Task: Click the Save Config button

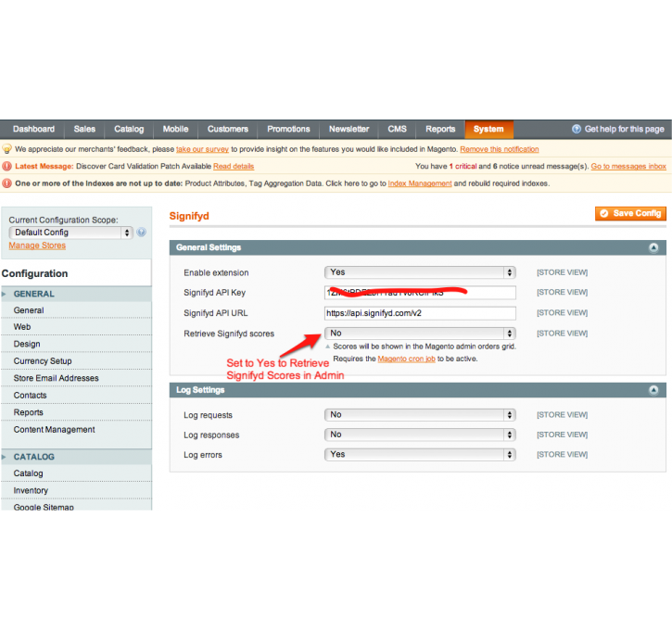Action: [630, 213]
